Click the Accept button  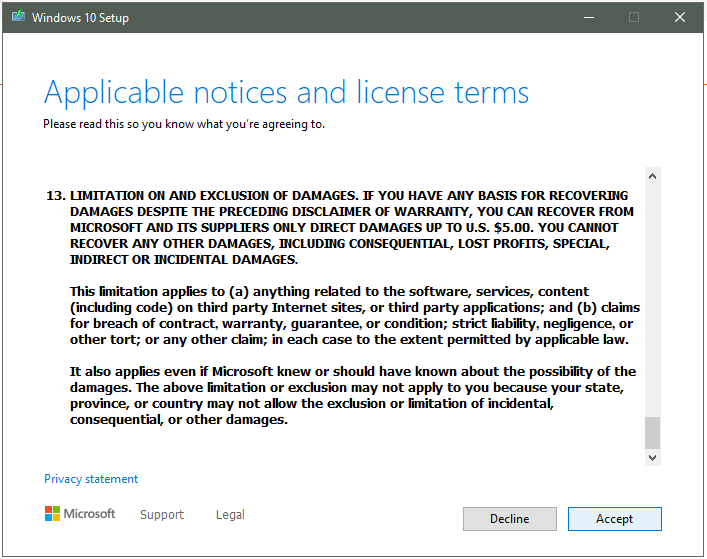click(615, 519)
